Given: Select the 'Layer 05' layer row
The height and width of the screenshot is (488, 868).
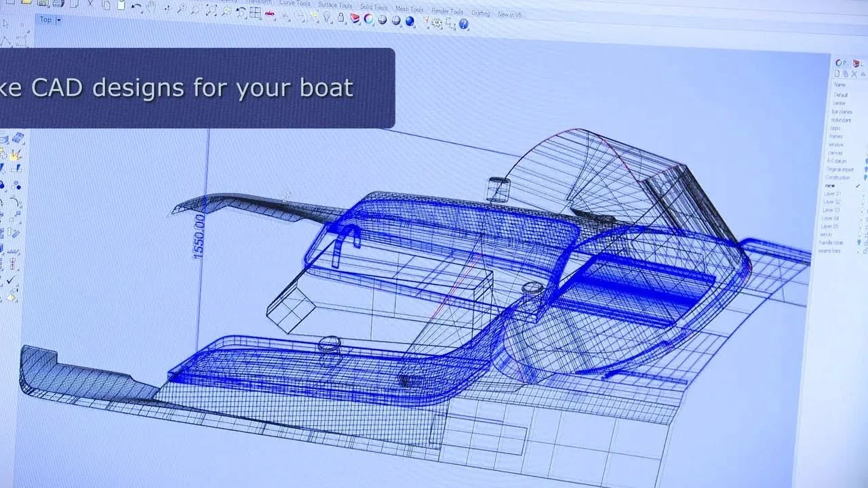Looking at the screenshot, I should click(830, 226).
